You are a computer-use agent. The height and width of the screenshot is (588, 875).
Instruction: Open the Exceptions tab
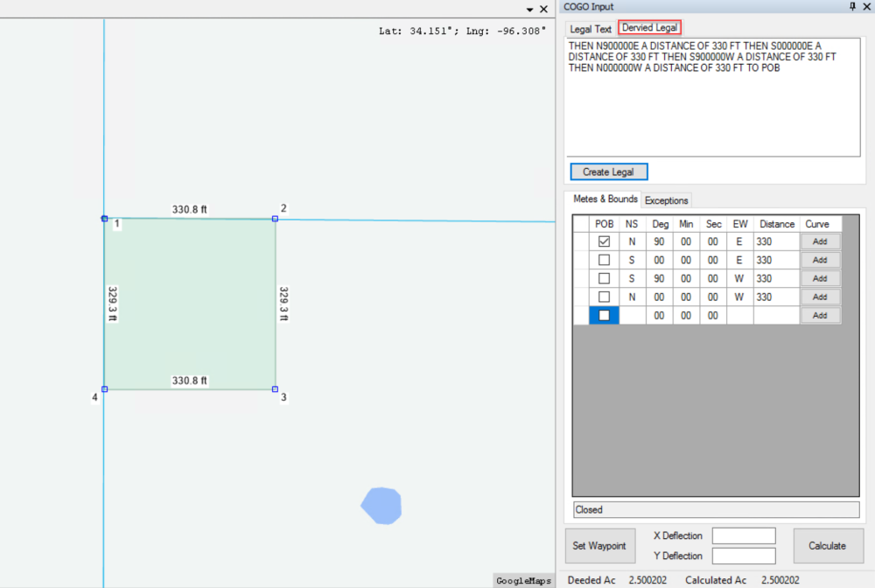(x=666, y=200)
